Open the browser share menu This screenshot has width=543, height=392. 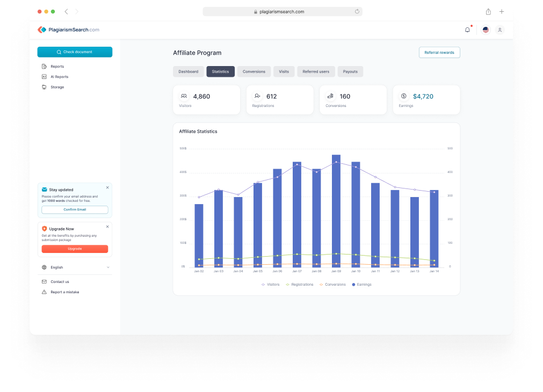click(x=488, y=11)
